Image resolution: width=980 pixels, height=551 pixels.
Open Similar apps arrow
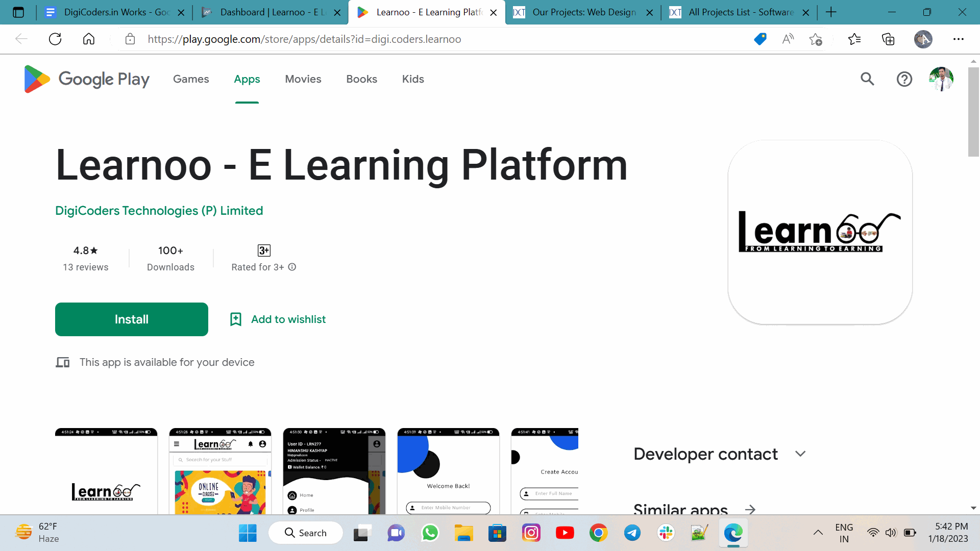750,510
